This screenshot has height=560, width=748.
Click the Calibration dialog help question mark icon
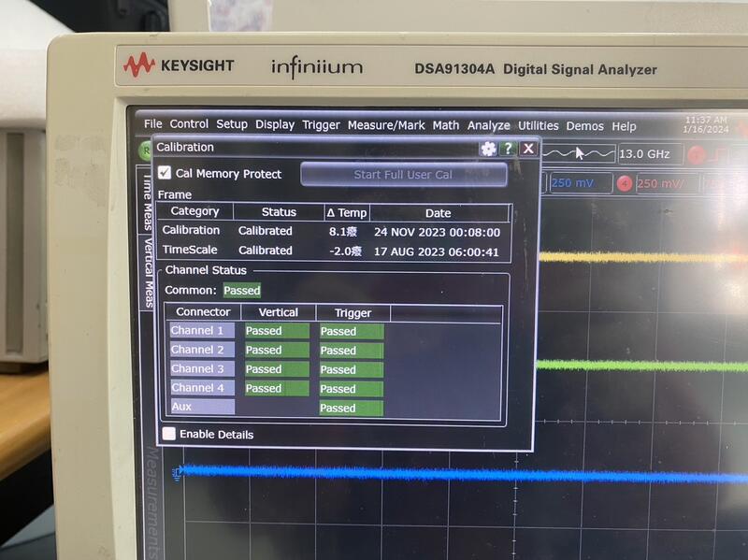[508, 148]
